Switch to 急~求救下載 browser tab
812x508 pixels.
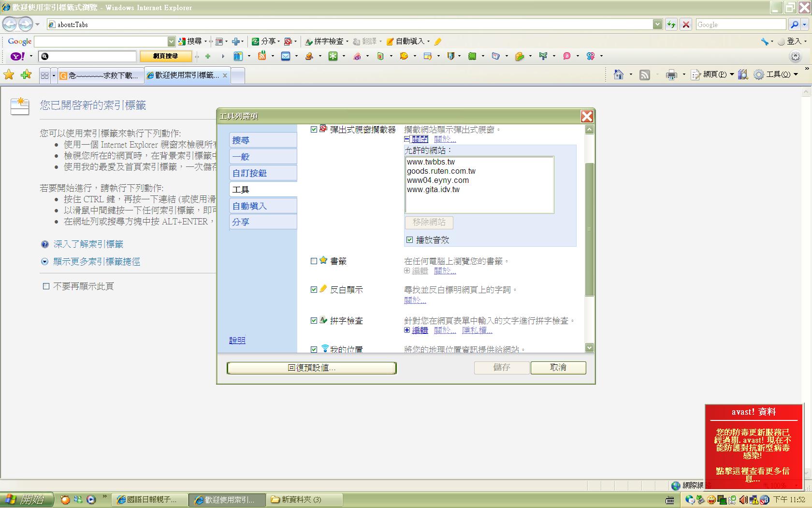pyautogui.click(x=101, y=75)
